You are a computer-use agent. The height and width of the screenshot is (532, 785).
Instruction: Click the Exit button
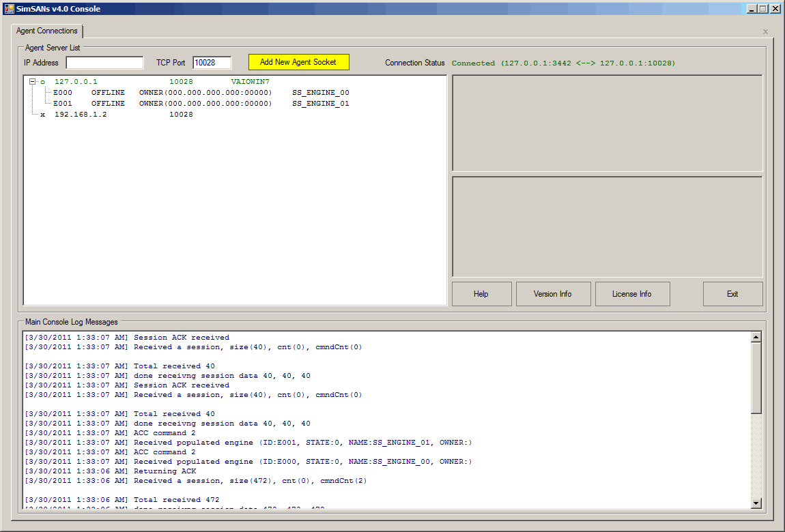point(732,294)
